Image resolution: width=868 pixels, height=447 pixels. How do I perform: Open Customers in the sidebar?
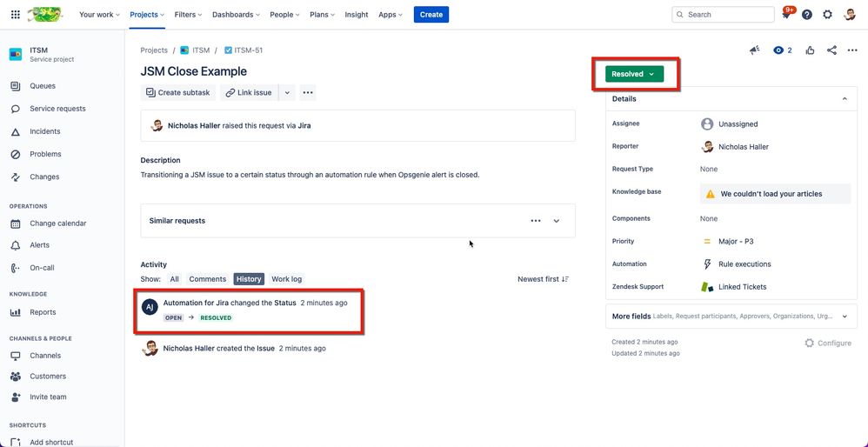click(48, 377)
